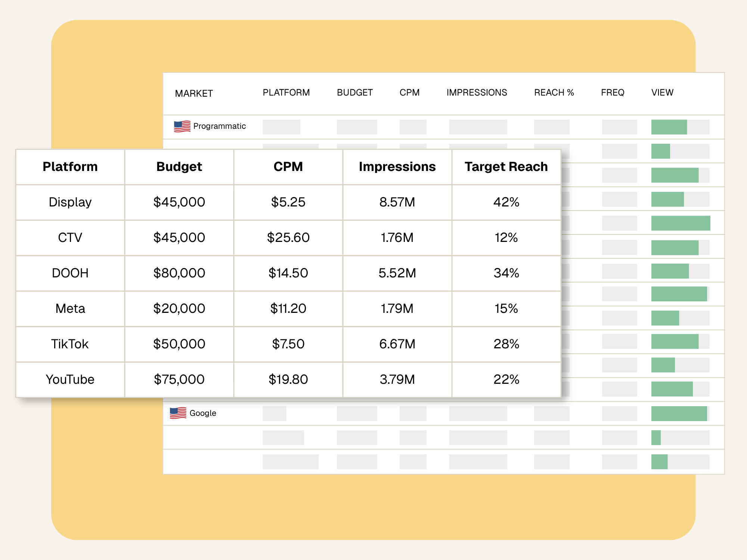Click the Display platform cell
The image size is (747, 560).
[70, 202]
